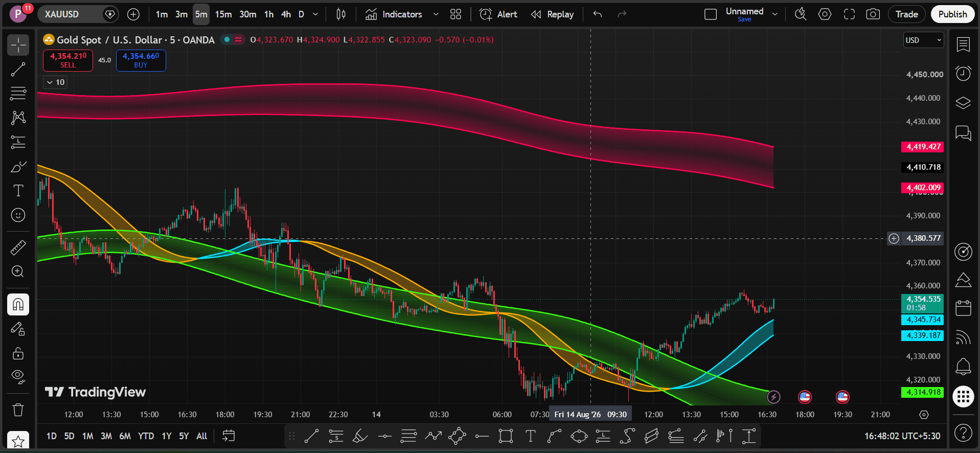Toggle hide all drawings eye icon
Viewport: 980px width, 453px height.
18,377
